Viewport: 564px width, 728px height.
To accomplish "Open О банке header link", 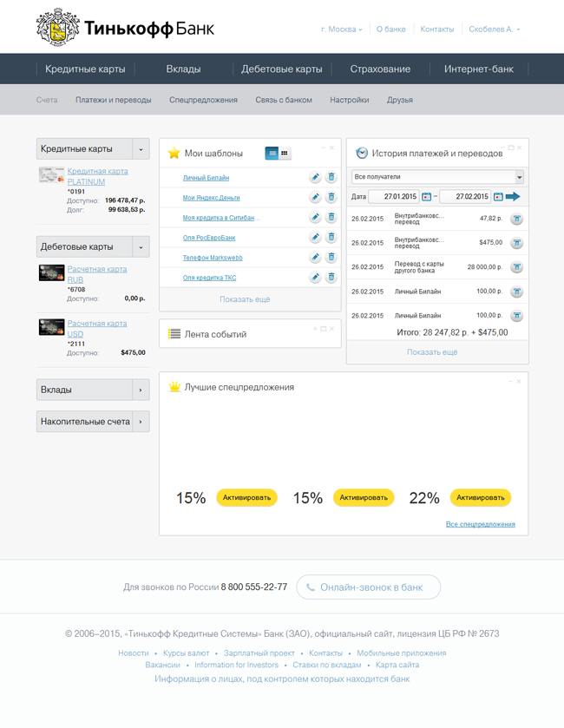I will pos(390,30).
